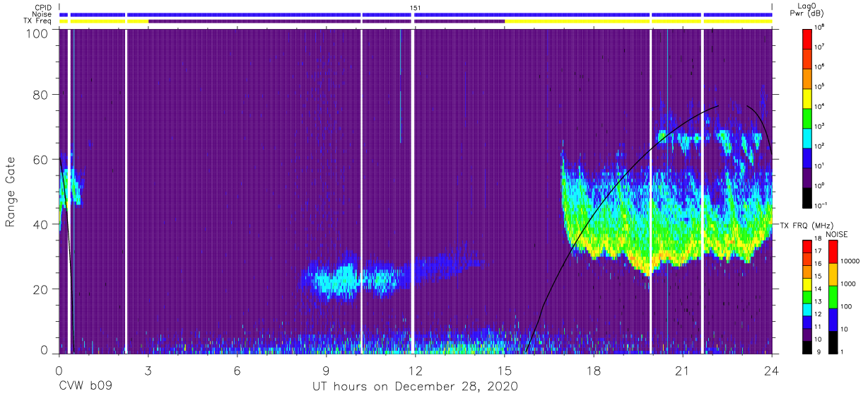Click the range gate tick label 40
This screenshot has height=401, width=868.
41,224
